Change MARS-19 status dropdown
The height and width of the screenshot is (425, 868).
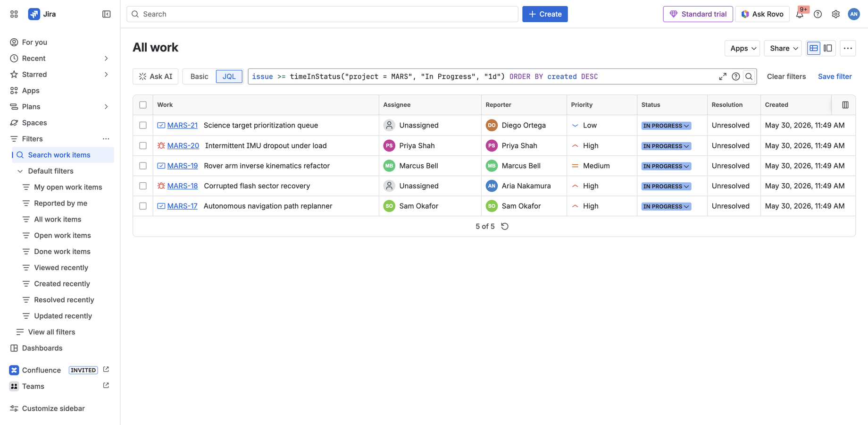[x=666, y=166]
